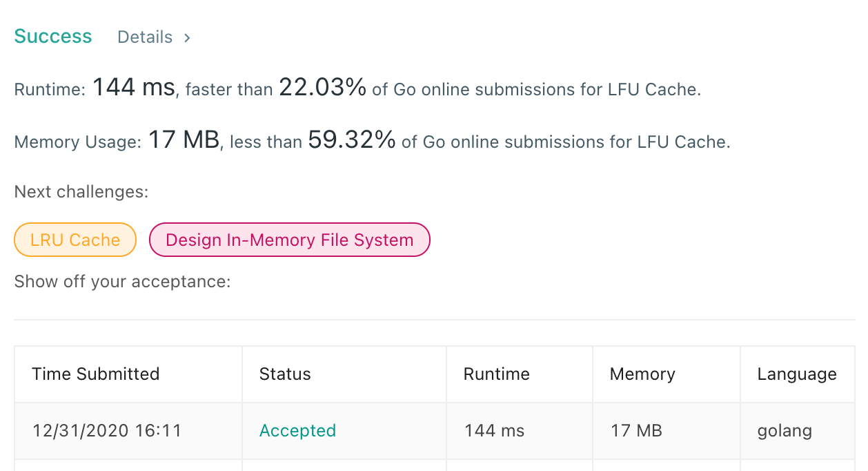Open Design In-Memory File System challenge

290,240
